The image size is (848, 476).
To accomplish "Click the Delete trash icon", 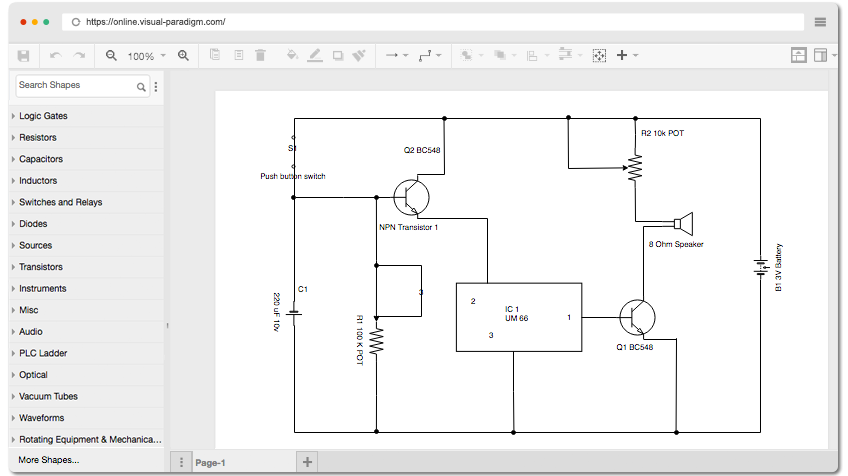I will tap(261, 55).
